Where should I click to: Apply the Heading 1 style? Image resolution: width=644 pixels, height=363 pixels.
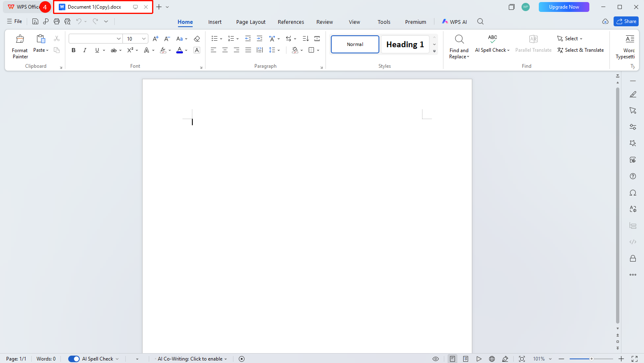[x=405, y=44]
